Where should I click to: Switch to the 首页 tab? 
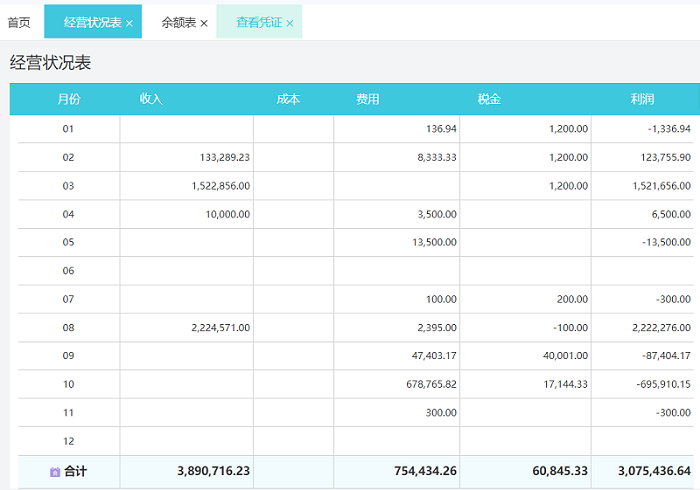click(19, 22)
